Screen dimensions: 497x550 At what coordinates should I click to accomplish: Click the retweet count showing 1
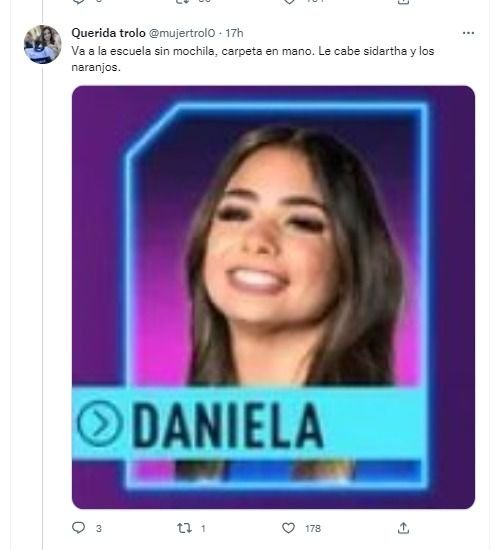tap(203, 528)
